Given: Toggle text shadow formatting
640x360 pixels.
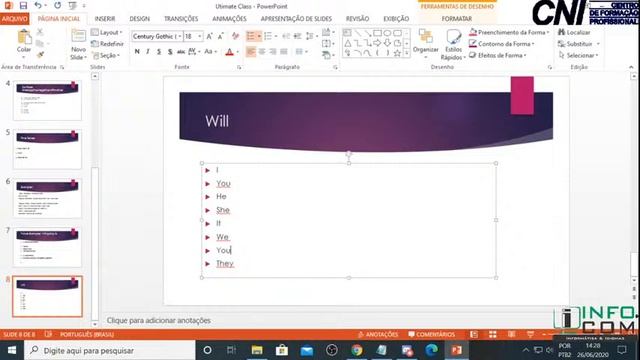Looking at the screenshot, I should pos(170,52).
